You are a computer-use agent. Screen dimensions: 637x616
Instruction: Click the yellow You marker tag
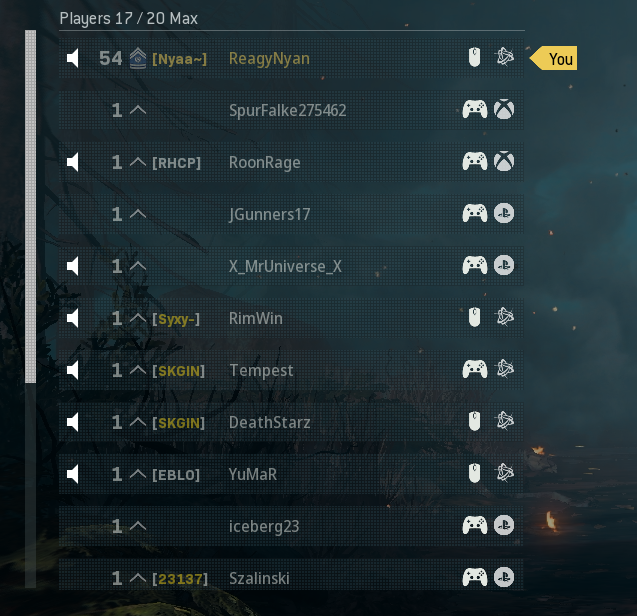point(553,58)
